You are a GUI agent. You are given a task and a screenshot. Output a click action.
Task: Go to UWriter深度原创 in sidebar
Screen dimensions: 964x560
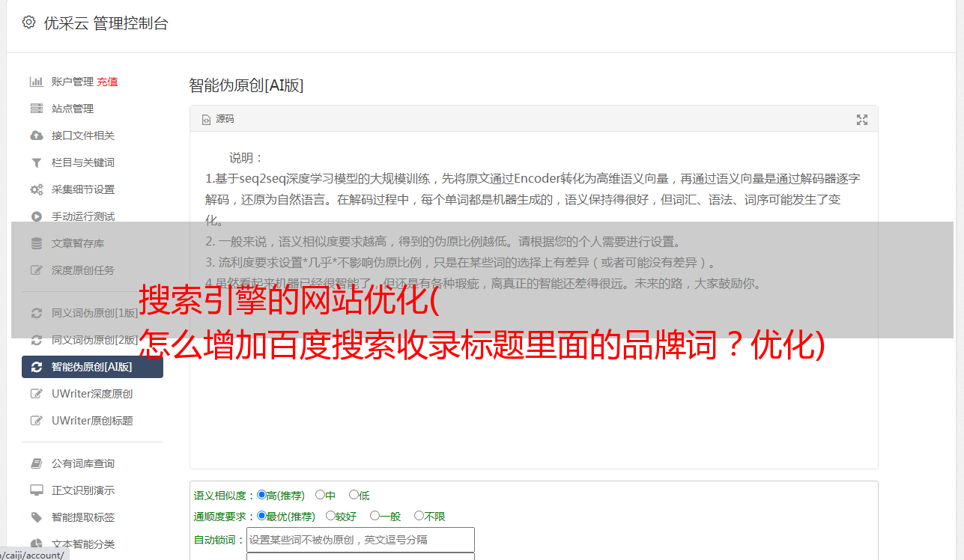tap(92, 394)
